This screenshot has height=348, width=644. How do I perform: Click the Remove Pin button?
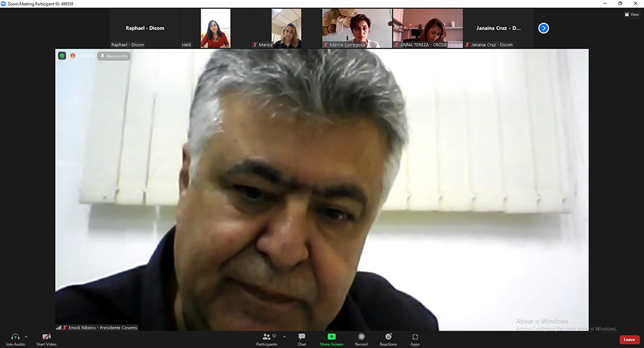pos(114,56)
